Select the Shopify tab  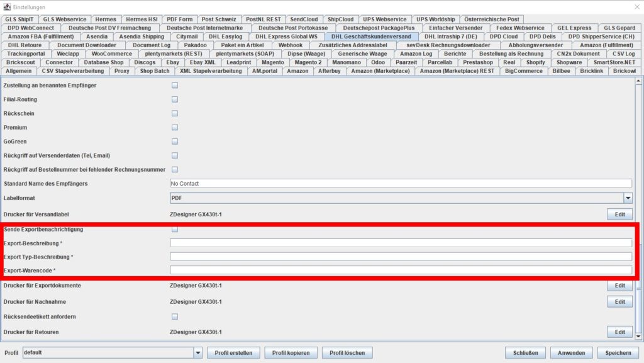[x=535, y=62]
